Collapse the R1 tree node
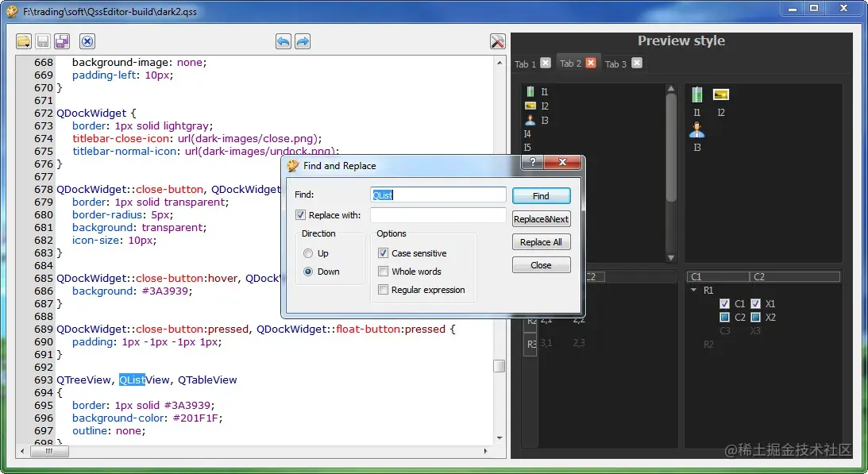868x474 pixels. point(693,290)
